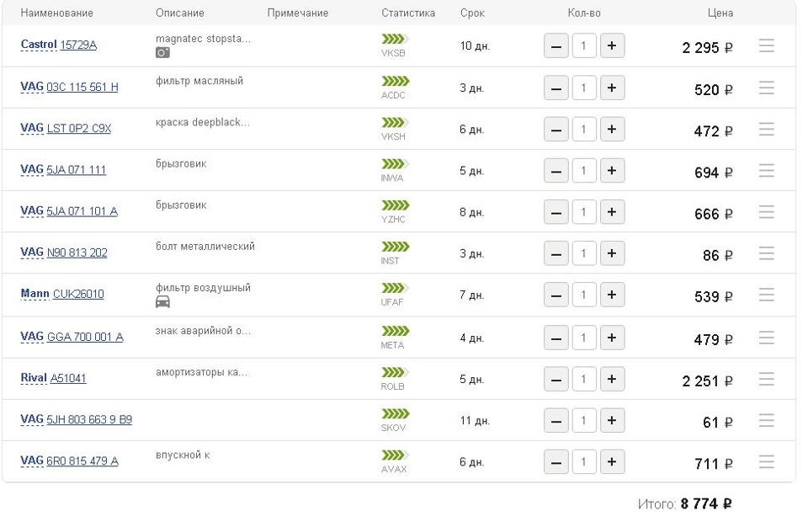Open hamburger menu for Castrol 15729A row
This screenshot has width=808, height=532.
[766, 46]
